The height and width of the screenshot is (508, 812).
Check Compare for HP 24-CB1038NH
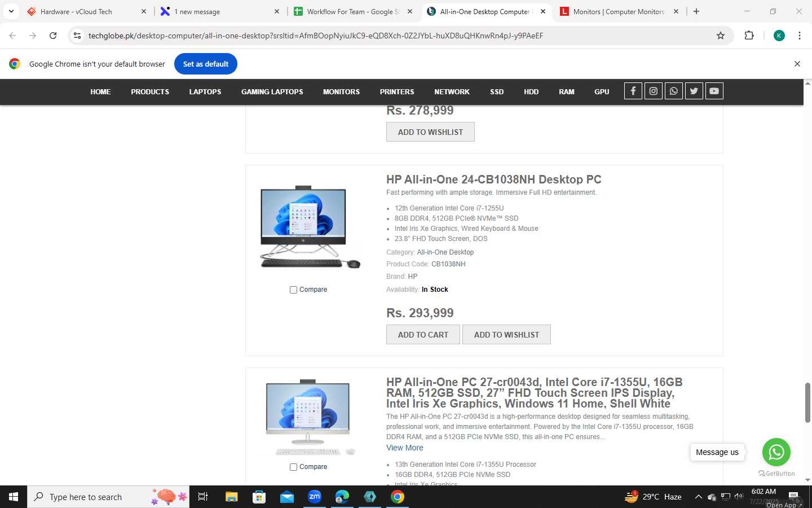coord(293,290)
